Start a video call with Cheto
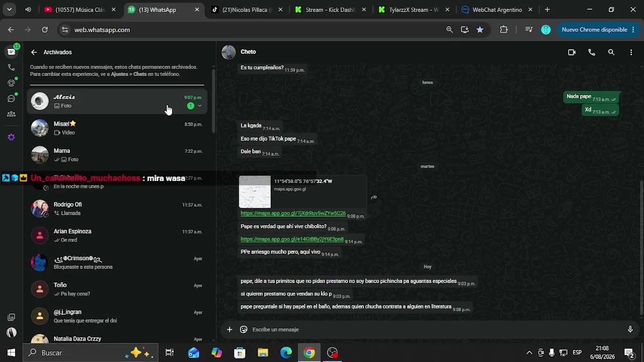Image resolution: width=644 pixels, height=362 pixels. [572, 52]
